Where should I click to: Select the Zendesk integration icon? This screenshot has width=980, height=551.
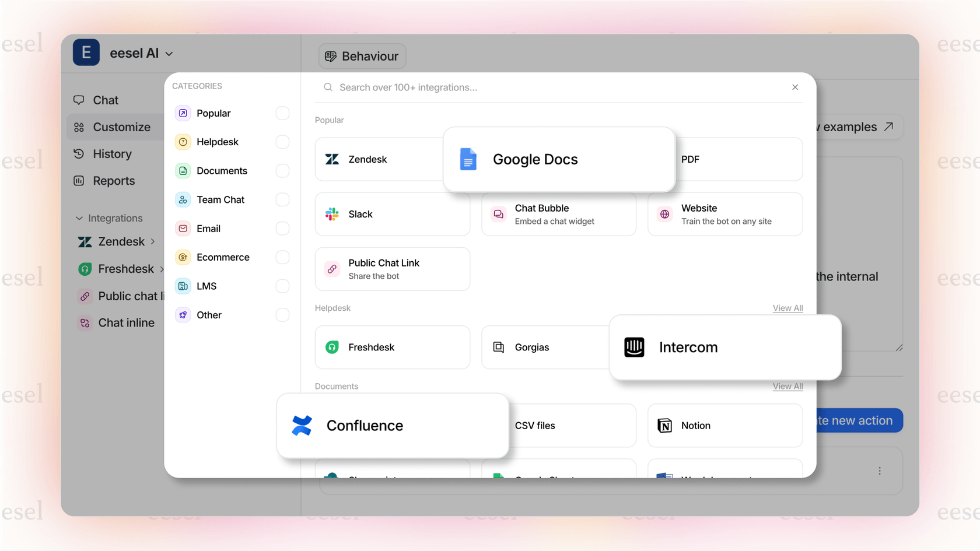pos(332,159)
